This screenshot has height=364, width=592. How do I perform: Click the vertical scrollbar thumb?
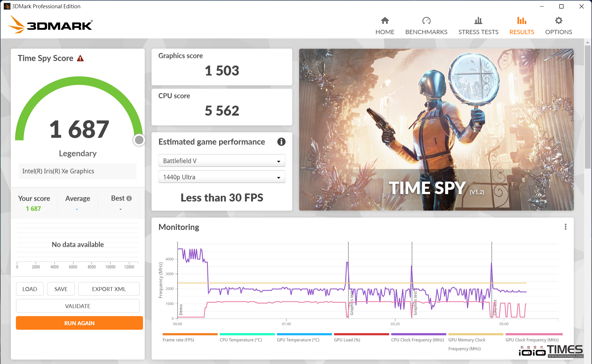coord(587,107)
